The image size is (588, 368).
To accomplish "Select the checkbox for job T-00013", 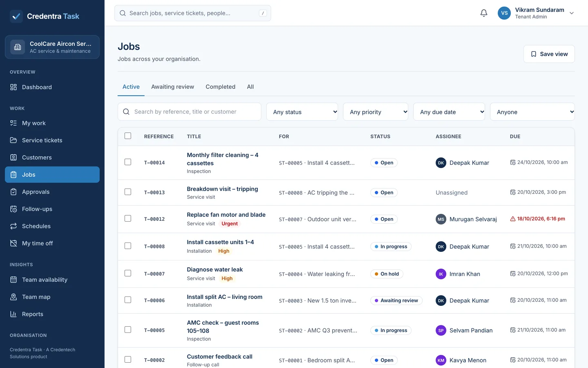I will (128, 192).
